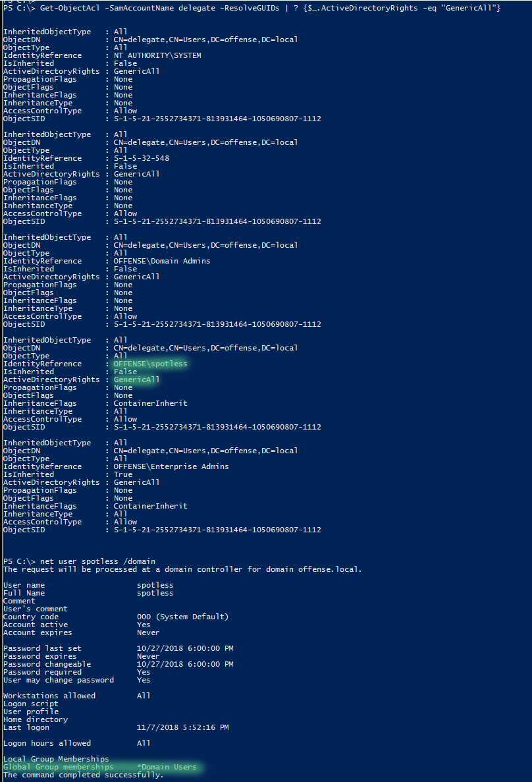This screenshot has width=532, height=782.
Task: Click the Global Group memberships label
Action: 59,767
